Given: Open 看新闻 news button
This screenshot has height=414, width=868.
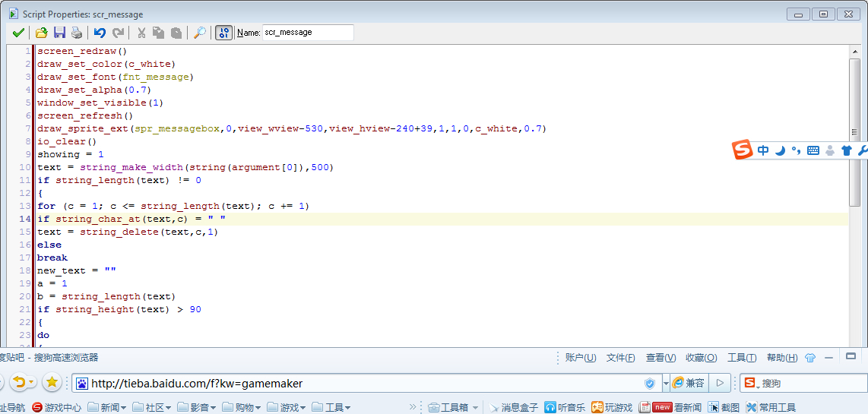Looking at the screenshot, I should pos(670,408).
